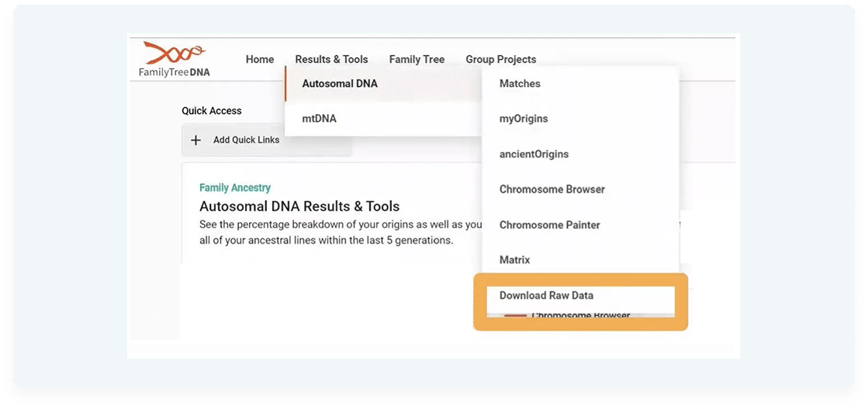Launch Chromosome Painter from the submenu
The height and width of the screenshot is (409, 868).
(549, 225)
